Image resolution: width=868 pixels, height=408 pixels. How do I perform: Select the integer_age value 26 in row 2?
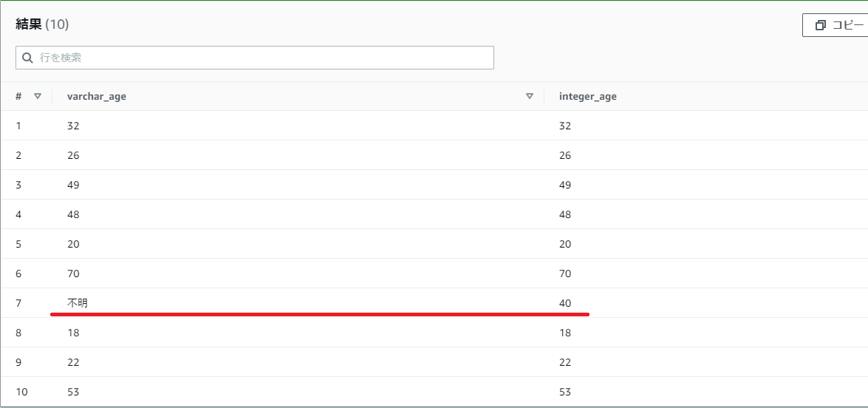pos(565,155)
